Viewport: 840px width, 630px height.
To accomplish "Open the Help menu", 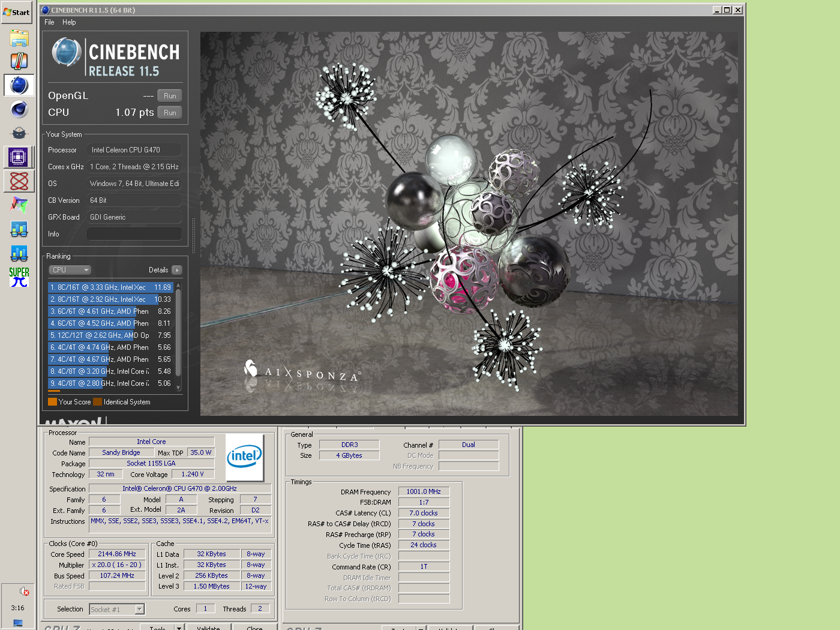I will (x=69, y=22).
